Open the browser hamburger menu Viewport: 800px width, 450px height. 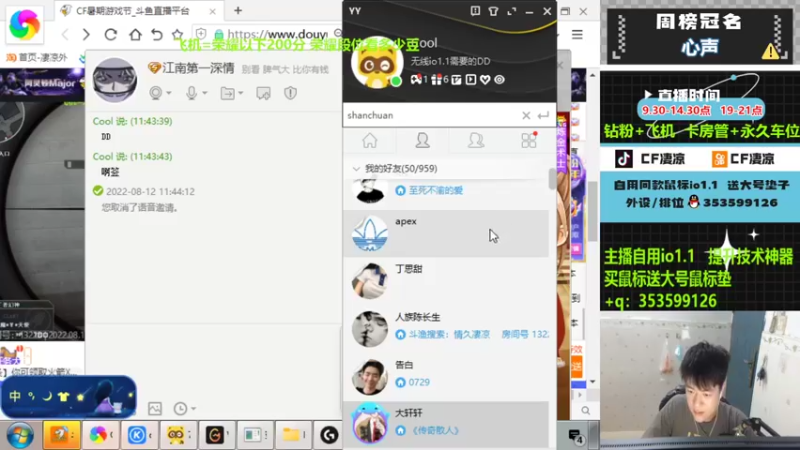[577, 34]
